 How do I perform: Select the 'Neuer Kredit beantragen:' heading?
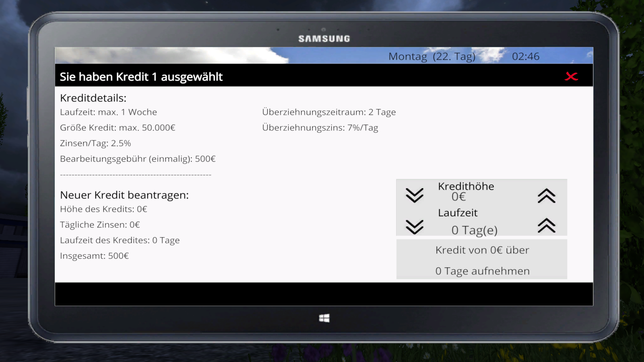tap(124, 195)
